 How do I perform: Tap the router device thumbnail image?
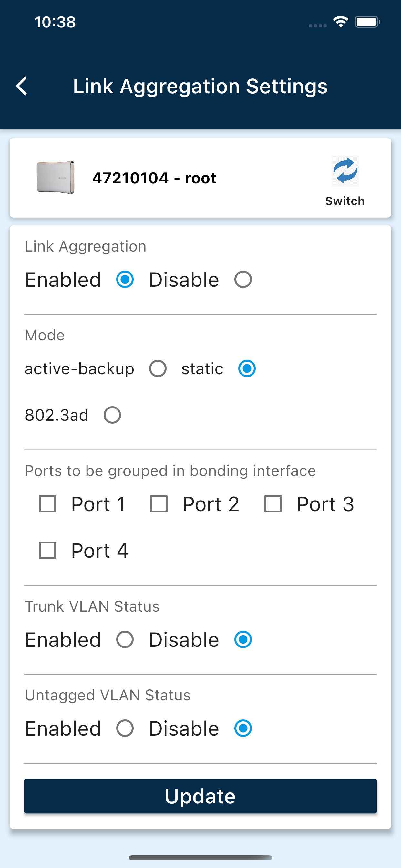click(56, 178)
